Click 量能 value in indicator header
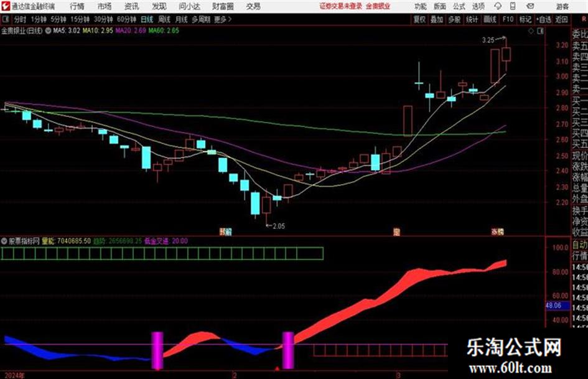 (66, 241)
